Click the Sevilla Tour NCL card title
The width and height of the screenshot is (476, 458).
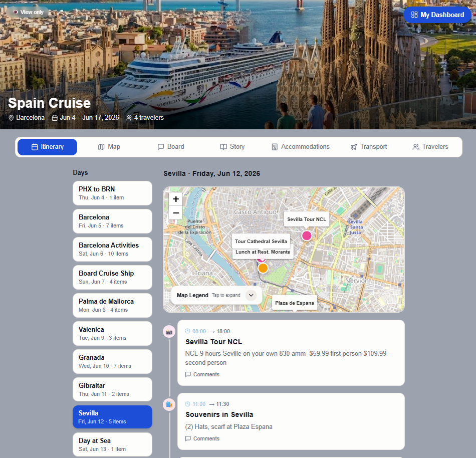pyautogui.click(x=214, y=342)
